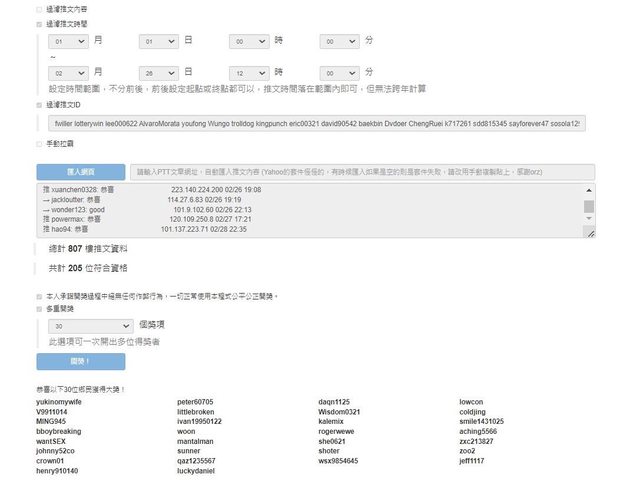Open the prize count dropdown showing 30
Viewport: 640px width, 484px height.
click(x=91, y=326)
